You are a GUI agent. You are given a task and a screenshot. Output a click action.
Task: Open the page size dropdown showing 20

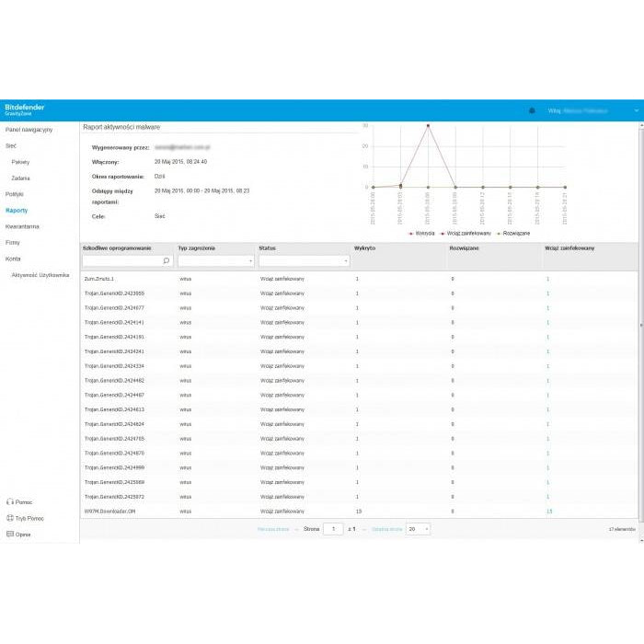pyautogui.click(x=418, y=529)
